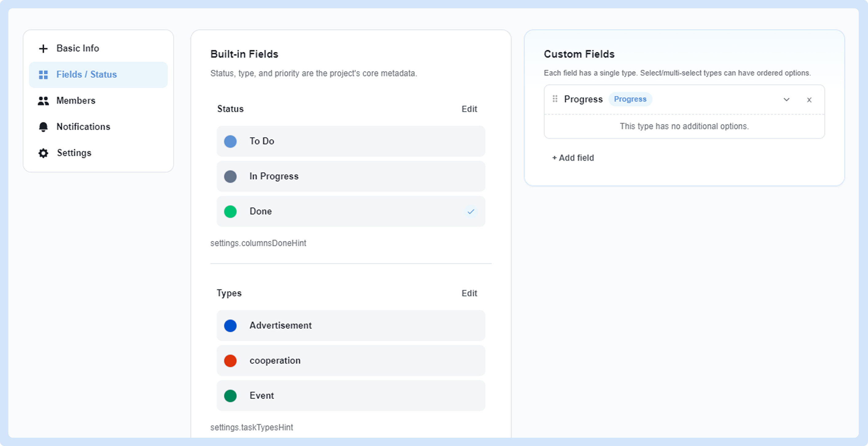The image size is (868, 446).
Task: Click the settings.taskTypesHint text
Action: coord(252,428)
